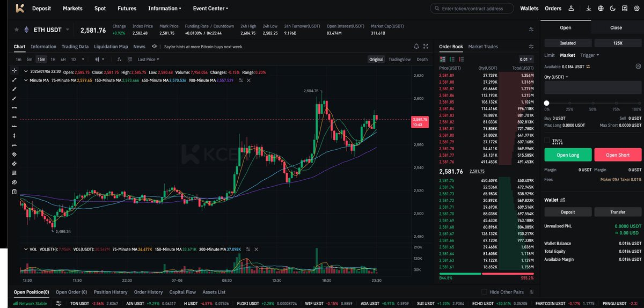The height and width of the screenshot is (308, 644).
Task: Toggle hide all drawings eye icon
Action: tap(14, 182)
